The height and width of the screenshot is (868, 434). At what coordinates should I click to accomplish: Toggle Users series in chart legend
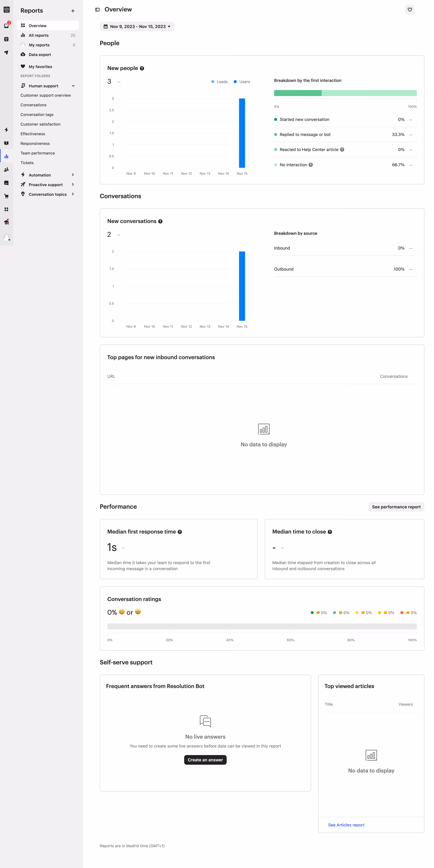pos(242,82)
